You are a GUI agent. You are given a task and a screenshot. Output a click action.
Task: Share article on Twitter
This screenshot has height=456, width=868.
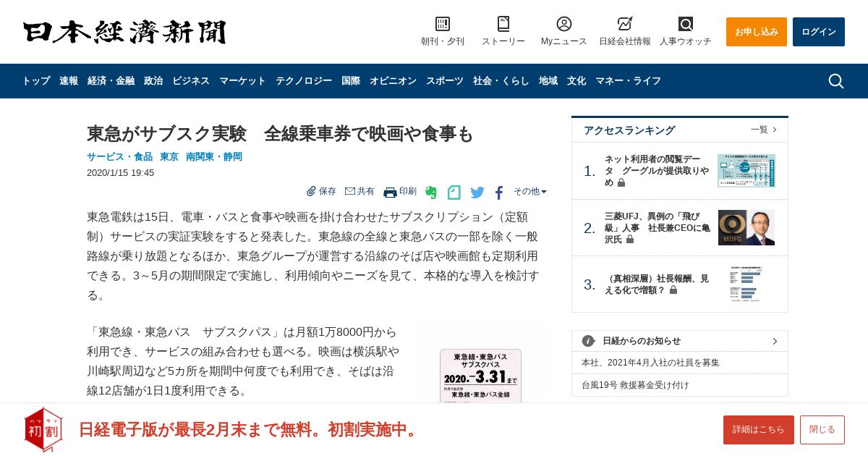[x=477, y=193]
